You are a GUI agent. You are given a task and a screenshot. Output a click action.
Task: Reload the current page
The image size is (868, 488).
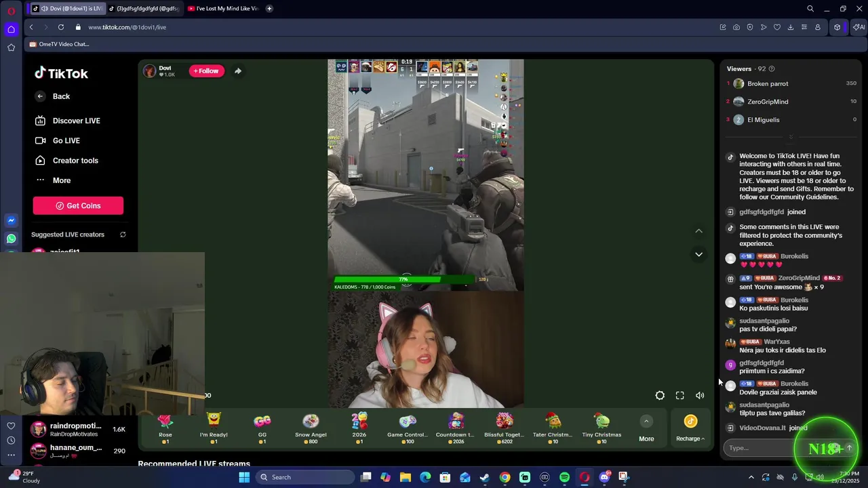[x=61, y=27]
